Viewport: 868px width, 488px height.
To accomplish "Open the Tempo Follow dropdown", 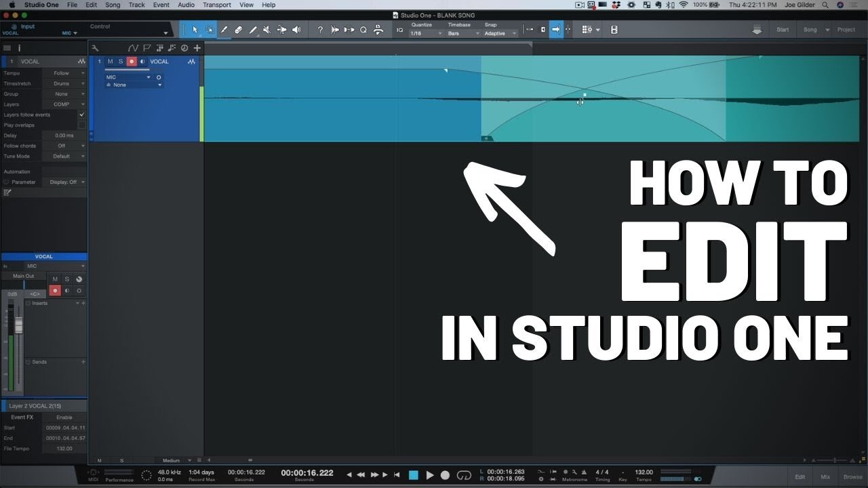I will pyautogui.click(x=64, y=73).
